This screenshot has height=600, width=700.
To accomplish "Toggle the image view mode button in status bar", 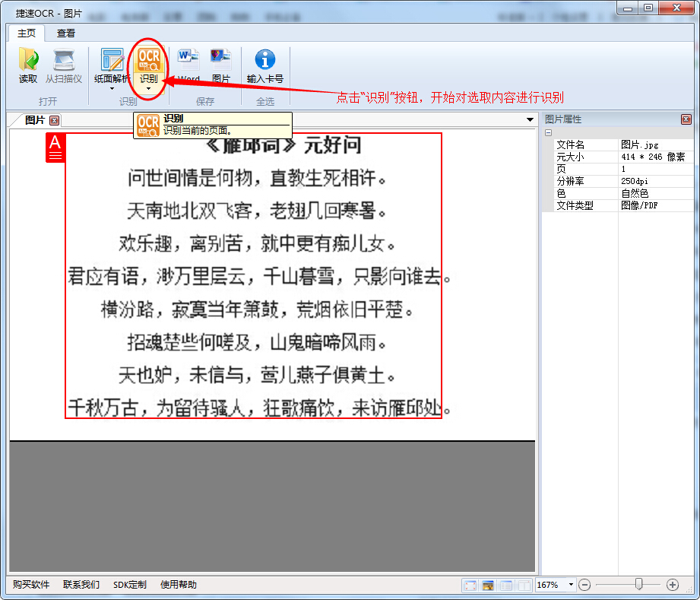I will point(489,585).
